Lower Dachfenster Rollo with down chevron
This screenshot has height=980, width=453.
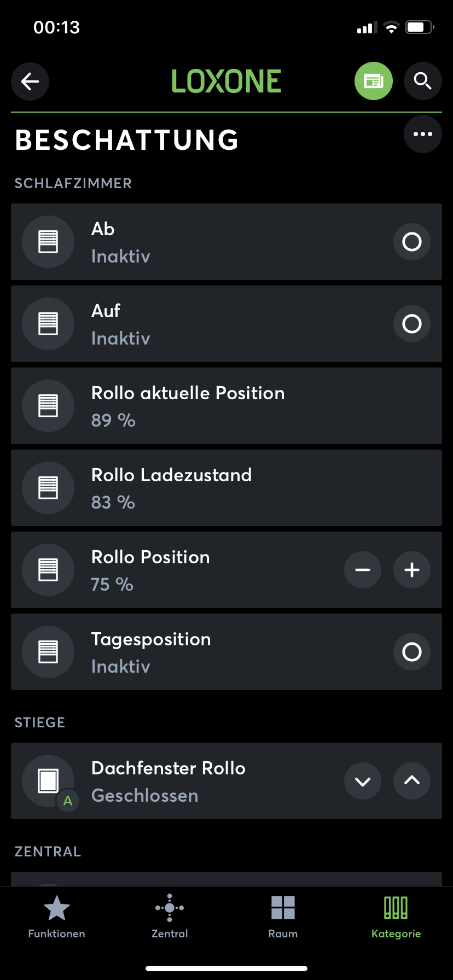363,781
